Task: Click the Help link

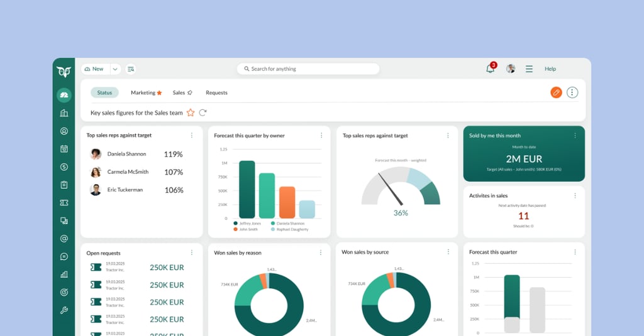Action: pyautogui.click(x=550, y=69)
